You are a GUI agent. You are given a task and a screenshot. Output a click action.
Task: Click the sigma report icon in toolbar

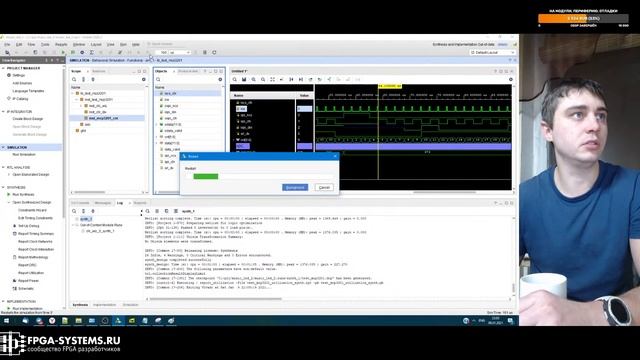91,53
